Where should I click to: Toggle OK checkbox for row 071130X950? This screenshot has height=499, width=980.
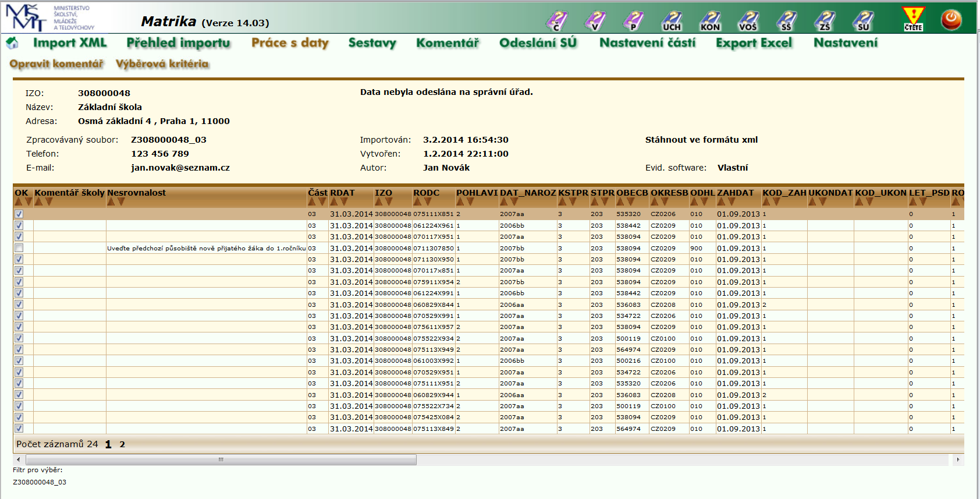19,259
